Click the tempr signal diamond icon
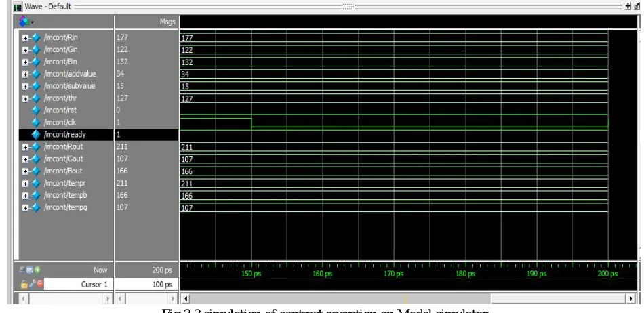 click(x=36, y=184)
